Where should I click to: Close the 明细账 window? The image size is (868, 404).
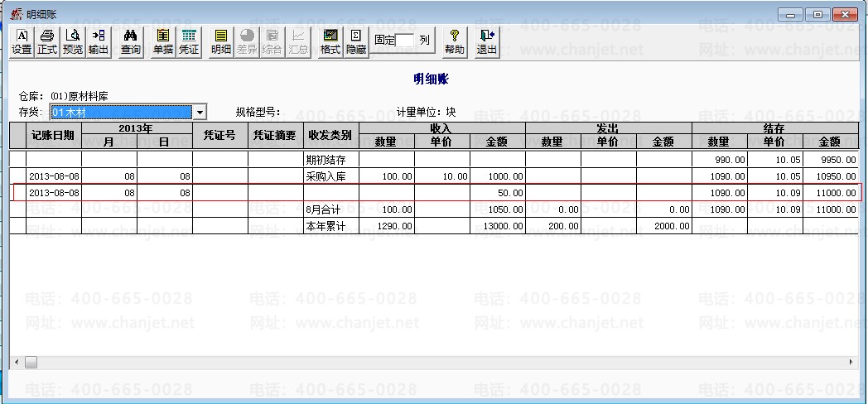point(845,15)
